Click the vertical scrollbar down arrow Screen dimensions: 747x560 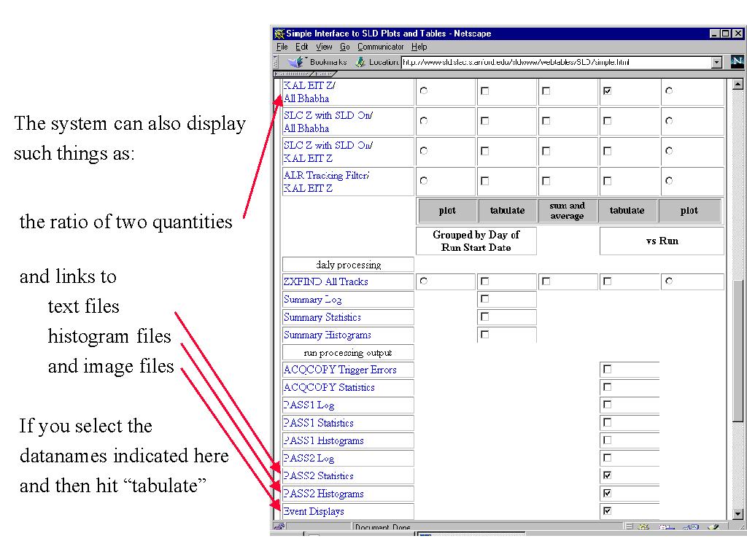[737, 513]
